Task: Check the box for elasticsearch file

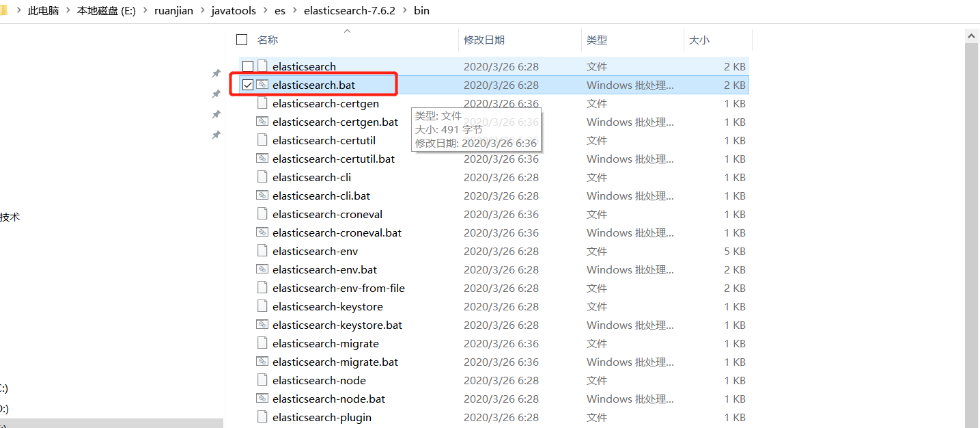Action: (x=248, y=66)
